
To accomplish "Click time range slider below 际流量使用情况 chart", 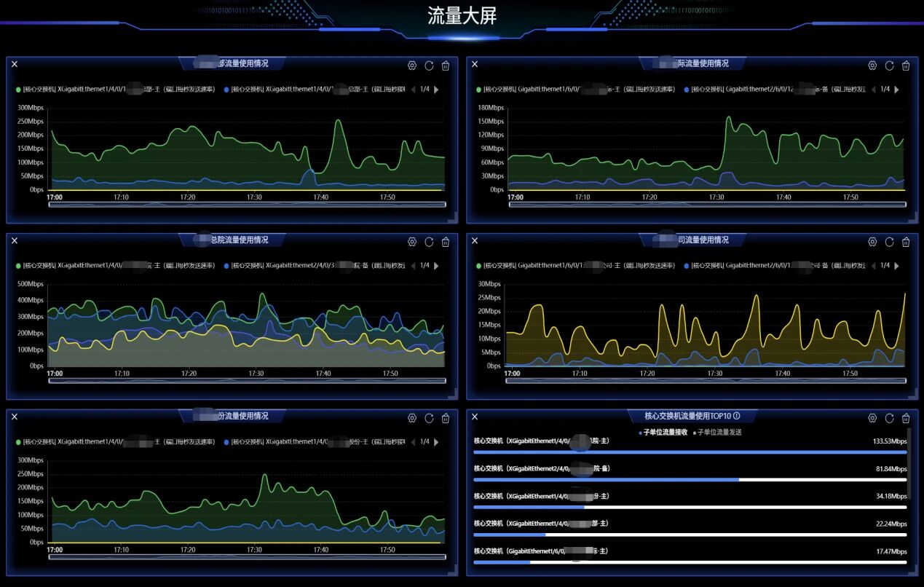I will tap(706, 205).
